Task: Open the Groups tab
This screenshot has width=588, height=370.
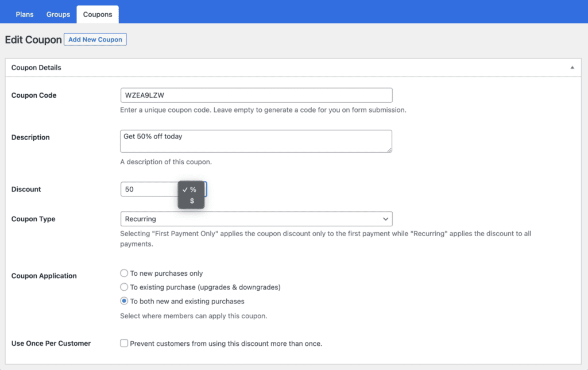Action: [x=58, y=14]
